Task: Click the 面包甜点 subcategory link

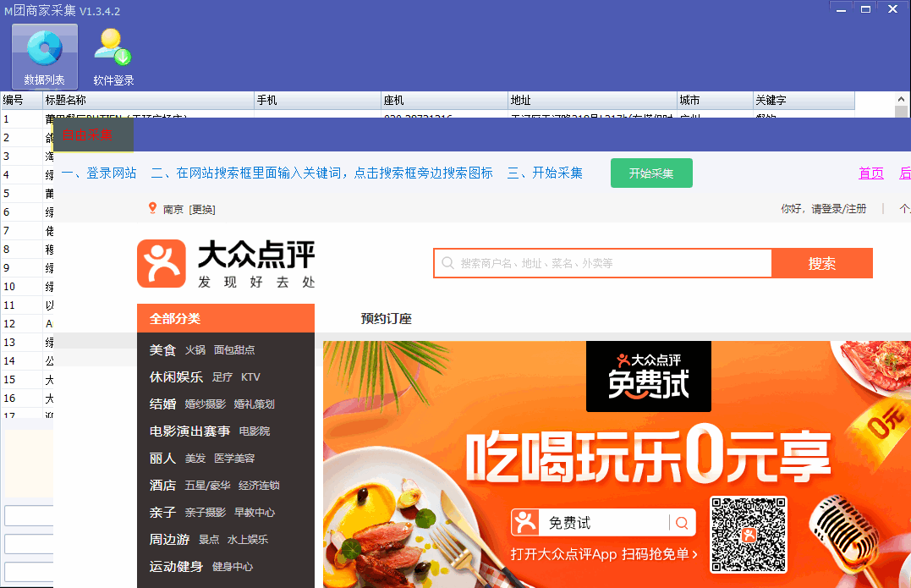Action: [234, 349]
